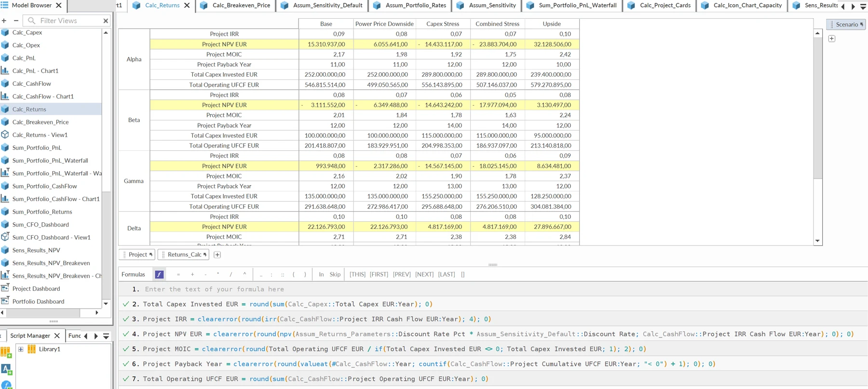Close the Script Manager tab
Image resolution: width=868 pixels, height=389 pixels.
(x=57, y=335)
